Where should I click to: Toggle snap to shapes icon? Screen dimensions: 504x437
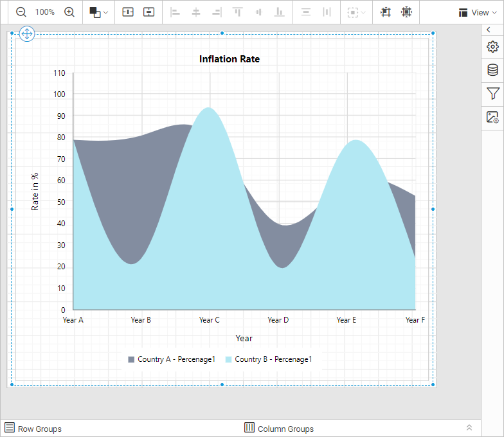406,12
